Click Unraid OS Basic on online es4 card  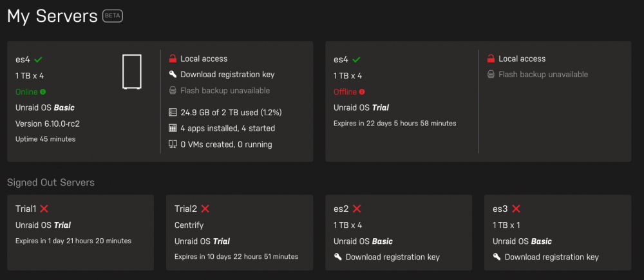[45, 108]
